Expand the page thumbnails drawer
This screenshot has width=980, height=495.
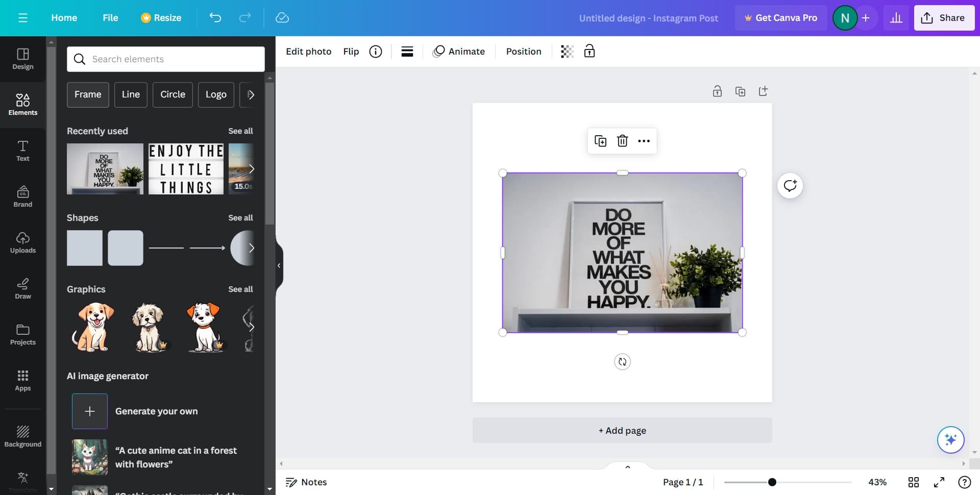tap(627, 466)
